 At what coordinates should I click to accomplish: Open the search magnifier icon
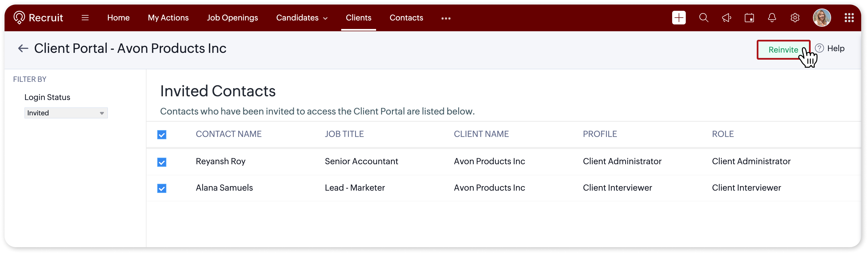coord(704,18)
